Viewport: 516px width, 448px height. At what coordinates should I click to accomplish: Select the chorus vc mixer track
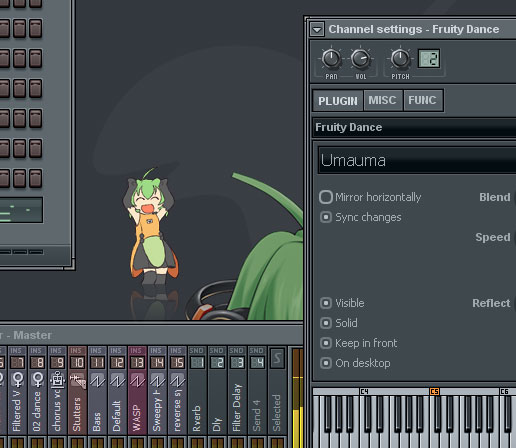(x=57, y=410)
